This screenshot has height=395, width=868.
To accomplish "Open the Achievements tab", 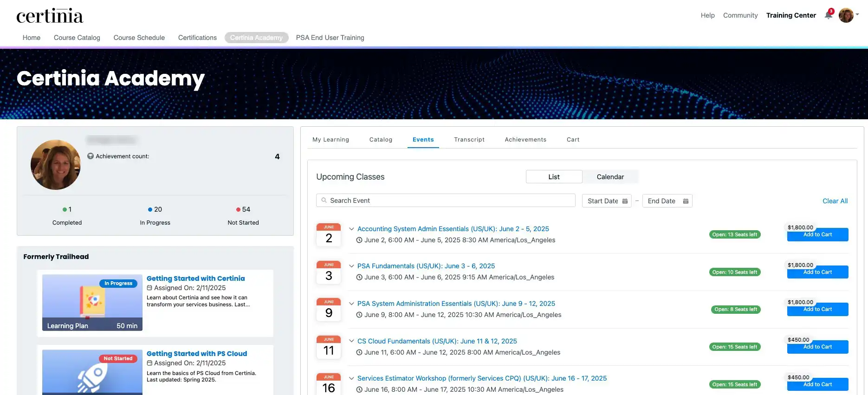I will point(525,140).
